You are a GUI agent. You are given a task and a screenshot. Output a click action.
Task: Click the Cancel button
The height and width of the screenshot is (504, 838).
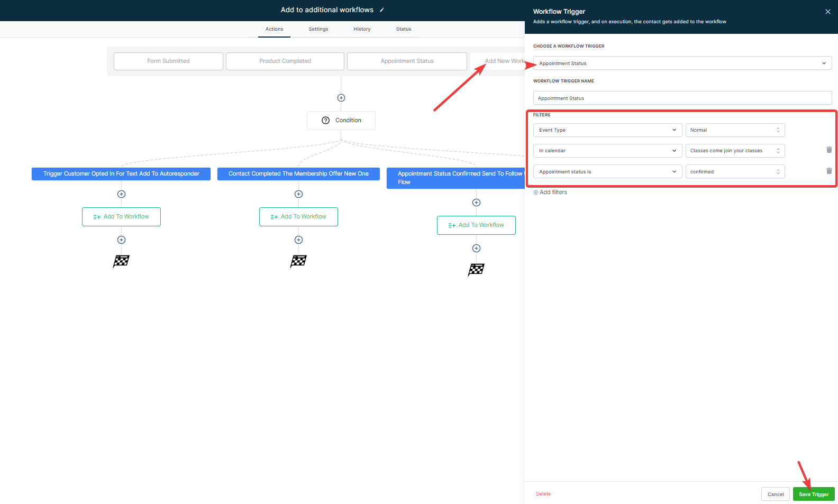(x=776, y=494)
